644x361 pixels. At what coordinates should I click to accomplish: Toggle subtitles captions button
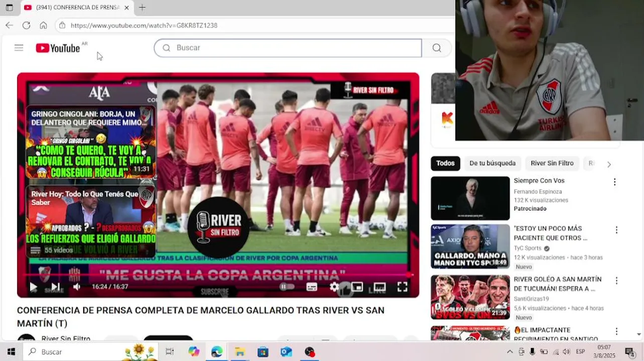click(x=311, y=287)
